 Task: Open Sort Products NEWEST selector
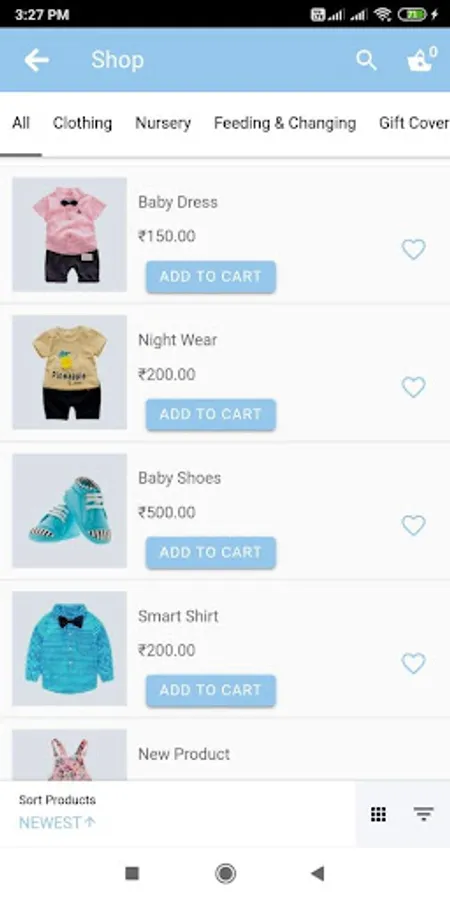click(57, 813)
